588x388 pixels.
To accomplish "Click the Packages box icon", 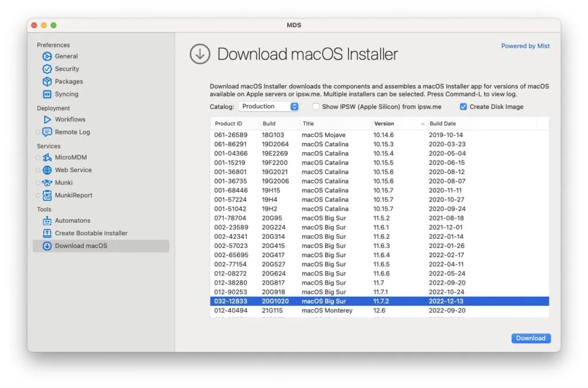I will pyautogui.click(x=47, y=82).
